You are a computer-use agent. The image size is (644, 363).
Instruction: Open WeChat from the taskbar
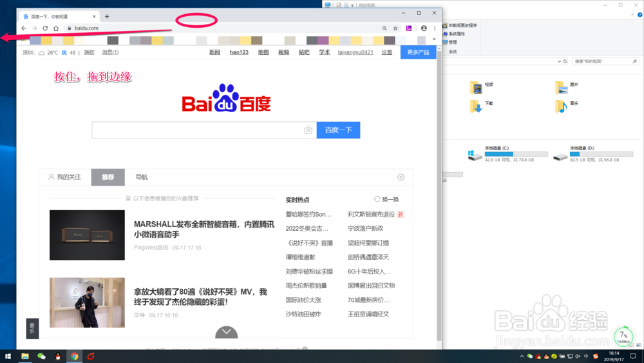click(41, 356)
